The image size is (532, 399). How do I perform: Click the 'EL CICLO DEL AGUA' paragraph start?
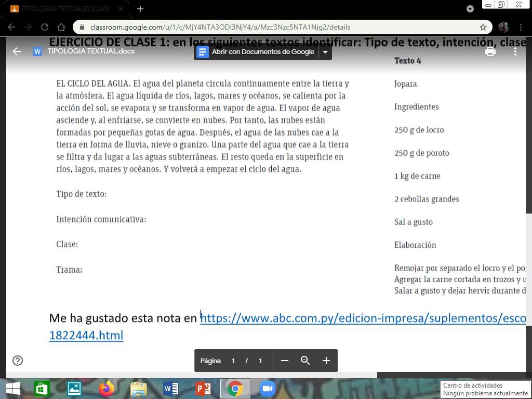pos(92,84)
